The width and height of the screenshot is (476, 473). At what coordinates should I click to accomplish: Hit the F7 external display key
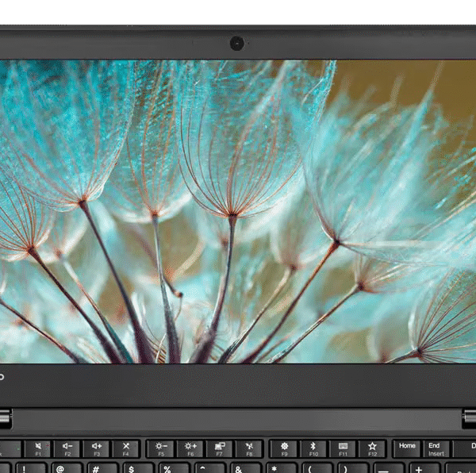pos(220,449)
